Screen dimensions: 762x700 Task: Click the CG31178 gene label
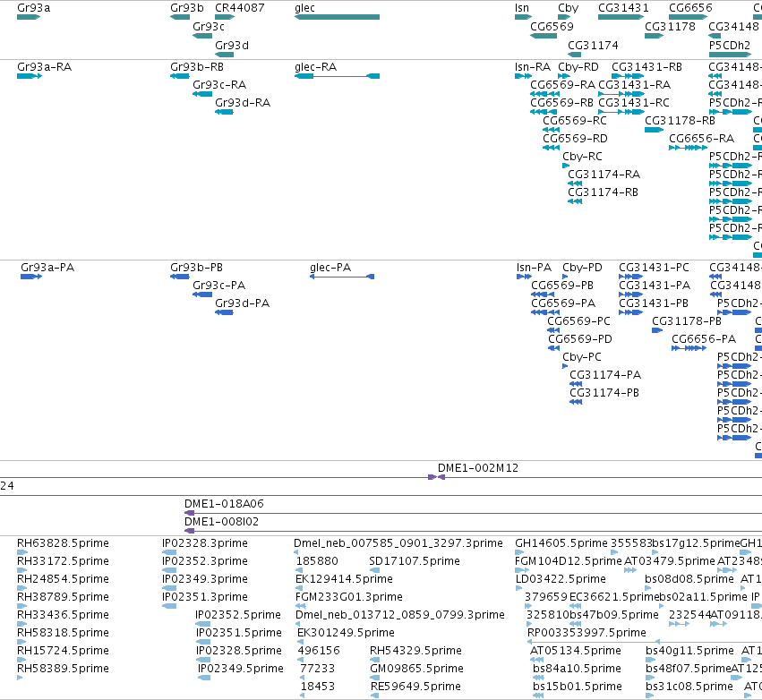pyautogui.click(x=670, y=26)
